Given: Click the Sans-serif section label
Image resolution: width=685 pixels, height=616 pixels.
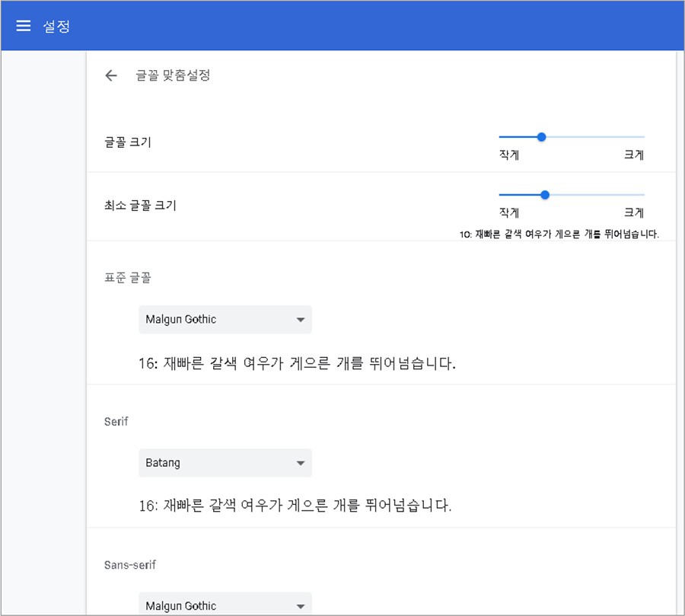Looking at the screenshot, I should pyautogui.click(x=129, y=565).
